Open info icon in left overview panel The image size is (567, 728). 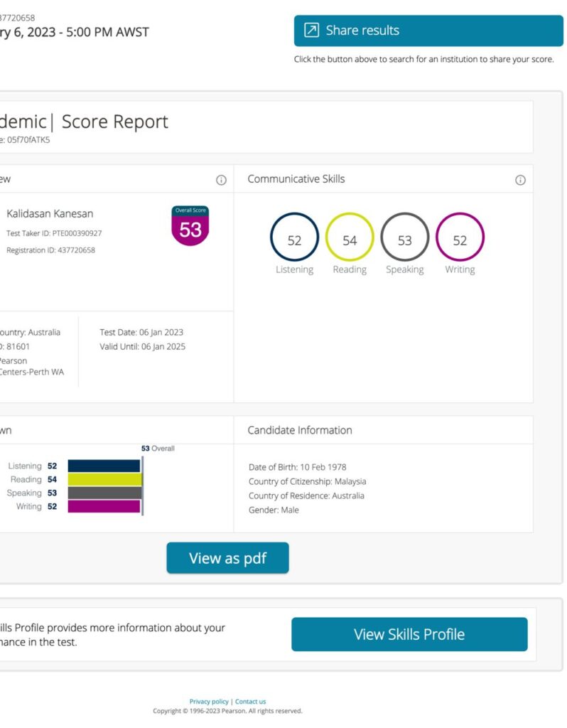[x=221, y=180]
